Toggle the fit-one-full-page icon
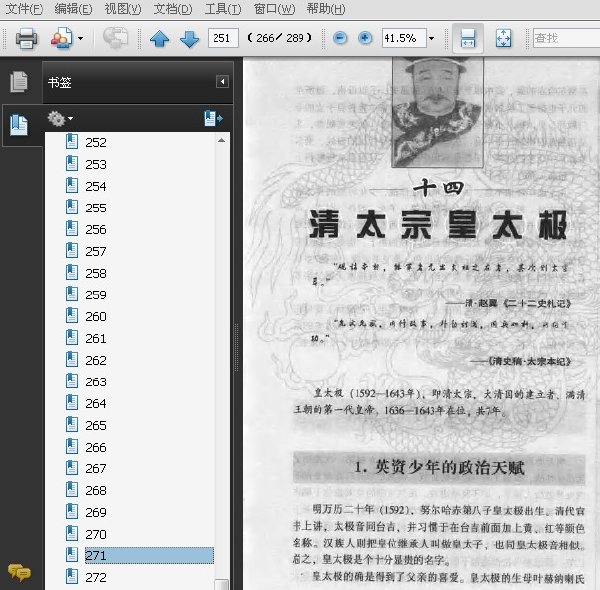The image size is (600, 590). tap(503, 38)
